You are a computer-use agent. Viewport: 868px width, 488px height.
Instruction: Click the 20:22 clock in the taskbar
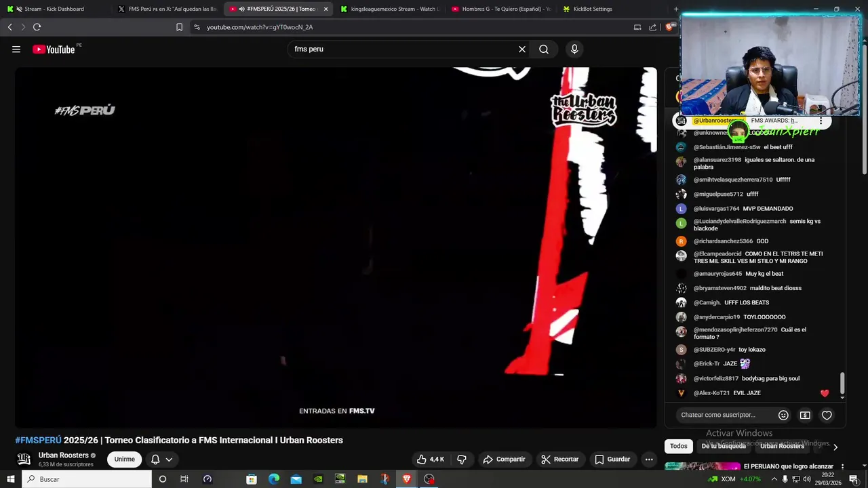click(828, 479)
